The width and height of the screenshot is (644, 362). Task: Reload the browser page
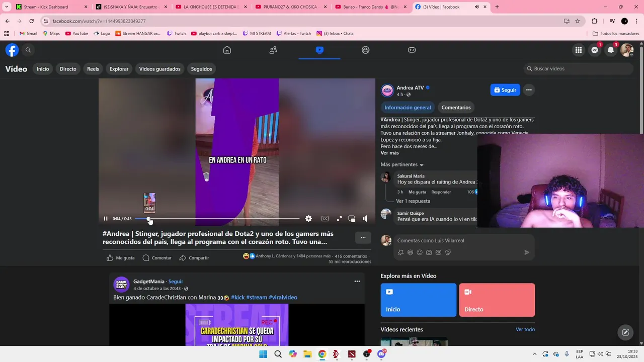point(31,21)
